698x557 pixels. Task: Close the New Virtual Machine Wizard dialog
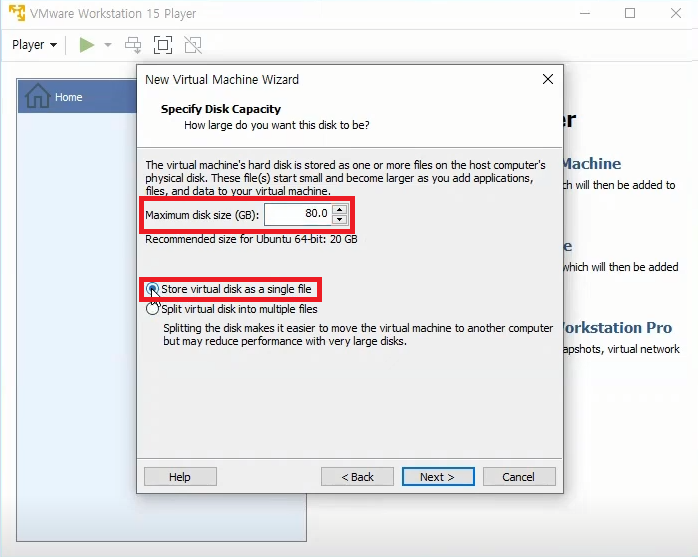[x=548, y=79]
